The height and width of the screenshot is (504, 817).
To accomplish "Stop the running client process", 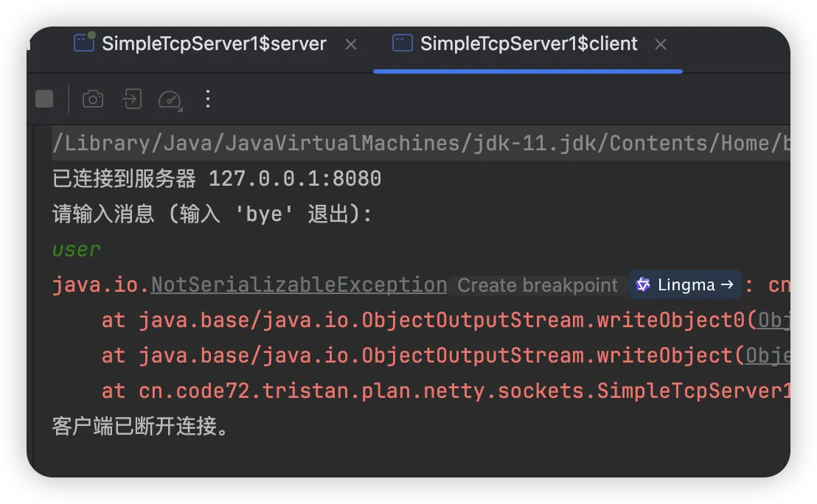I will pos(44,99).
